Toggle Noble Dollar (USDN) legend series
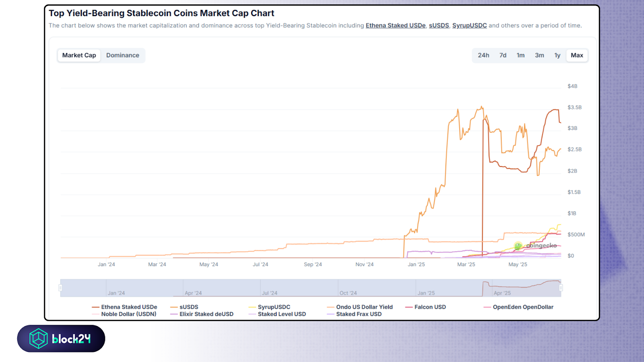 click(124, 314)
